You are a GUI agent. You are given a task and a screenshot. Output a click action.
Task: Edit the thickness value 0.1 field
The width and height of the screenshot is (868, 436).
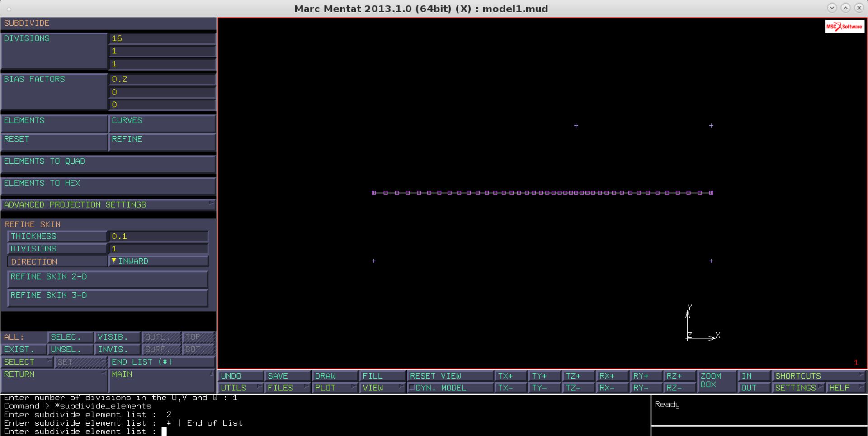tap(158, 236)
